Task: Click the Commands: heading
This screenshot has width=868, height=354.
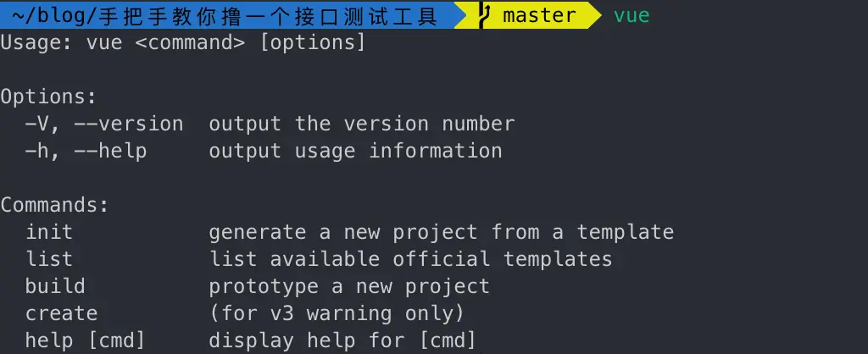Action: point(55,205)
